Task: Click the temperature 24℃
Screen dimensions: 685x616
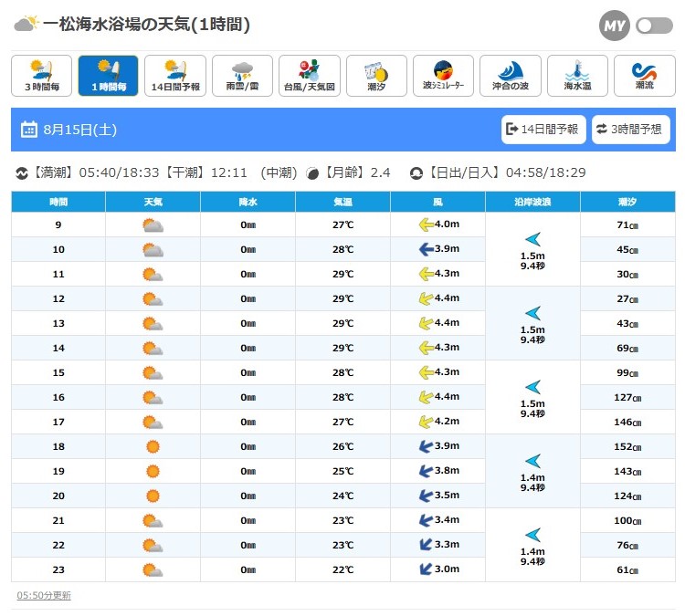Action: 342,496
